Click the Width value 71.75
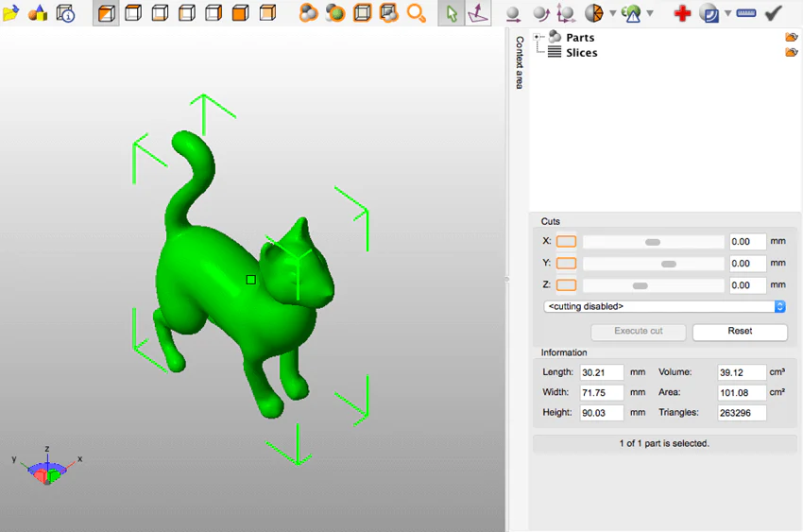Viewport: 803px width, 532px height. pos(602,393)
